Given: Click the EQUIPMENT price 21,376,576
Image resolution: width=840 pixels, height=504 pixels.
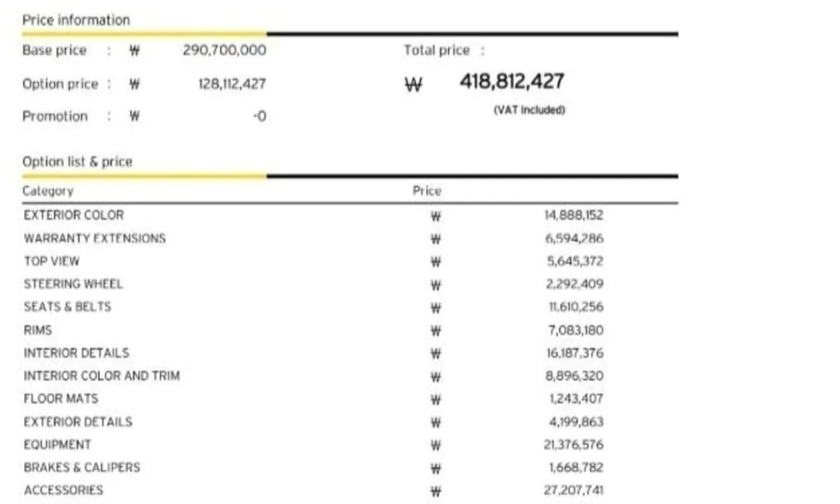Looking at the screenshot, I should tap(574, 445).
